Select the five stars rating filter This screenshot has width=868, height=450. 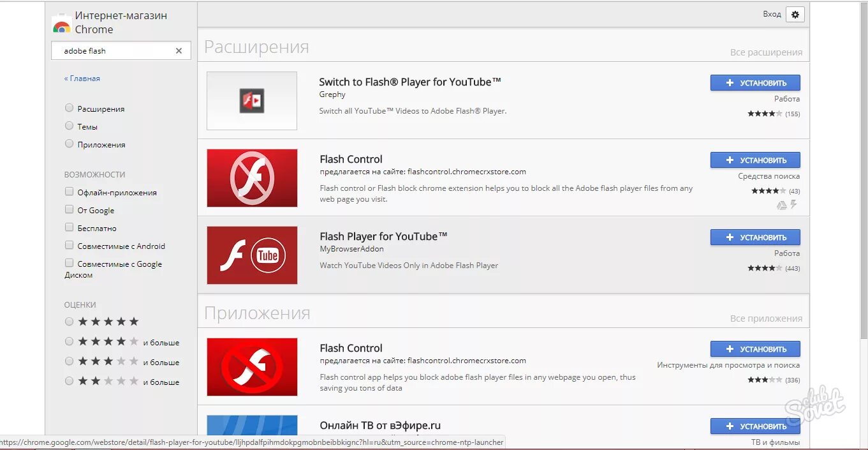pyautogui.click(x=69, y=321)
